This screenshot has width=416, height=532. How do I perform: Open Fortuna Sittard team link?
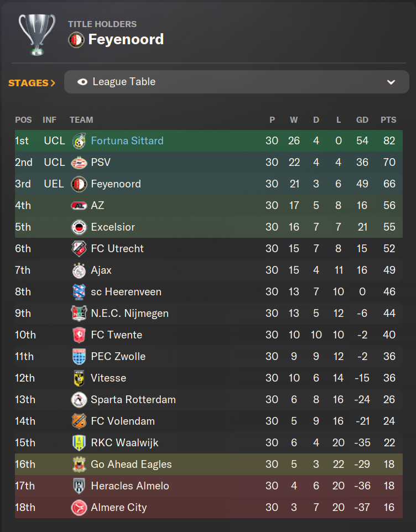pos(127,141)
